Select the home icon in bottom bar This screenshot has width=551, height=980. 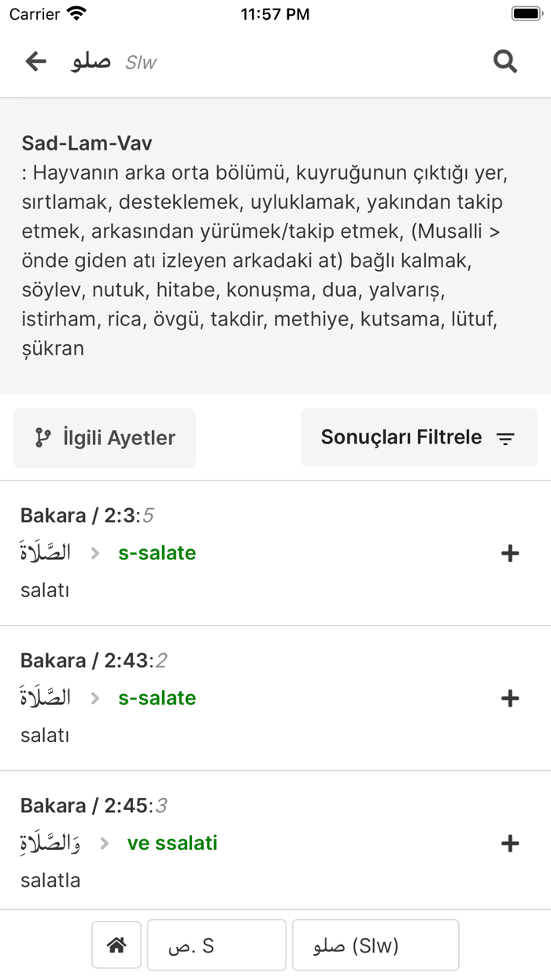coord(116,945)
